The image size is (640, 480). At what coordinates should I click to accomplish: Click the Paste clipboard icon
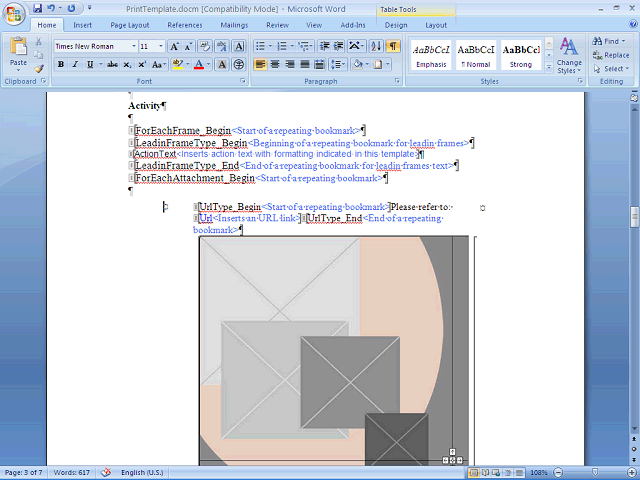coord(18,47)
